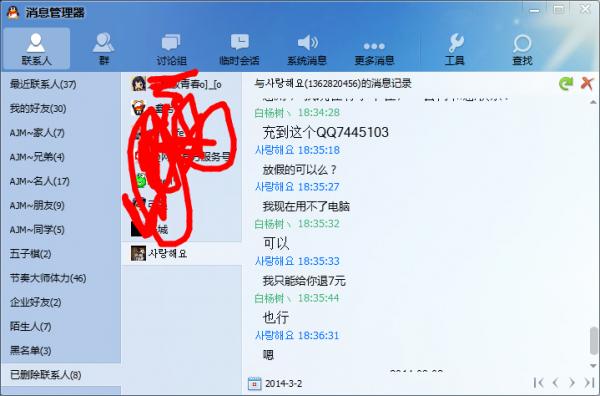Open the 工具 wrench tools menu

[x=455, y=49]
